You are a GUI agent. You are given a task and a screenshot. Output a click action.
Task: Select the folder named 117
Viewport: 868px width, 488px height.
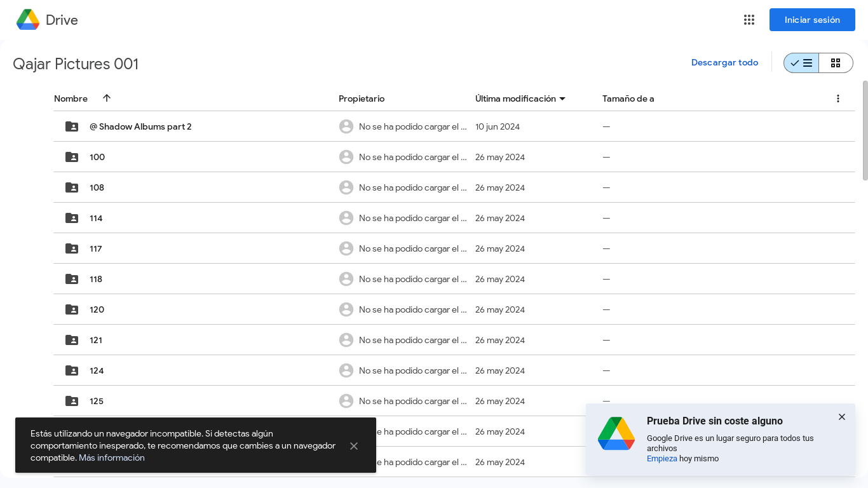pos(96,248)
